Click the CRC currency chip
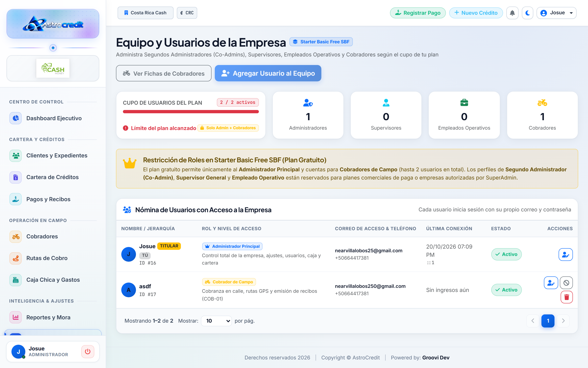The width and height of the screenshot is (588, 368). (187, 13)
